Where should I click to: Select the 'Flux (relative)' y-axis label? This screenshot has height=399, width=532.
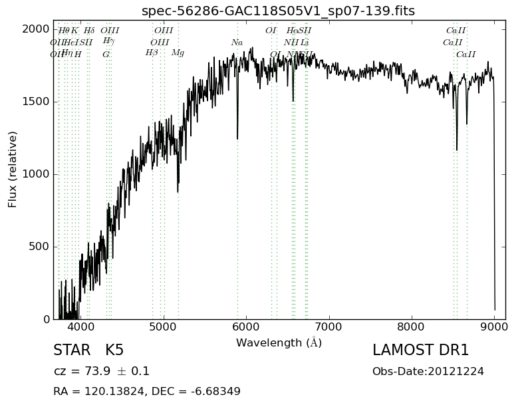click(x=12, y=170)
